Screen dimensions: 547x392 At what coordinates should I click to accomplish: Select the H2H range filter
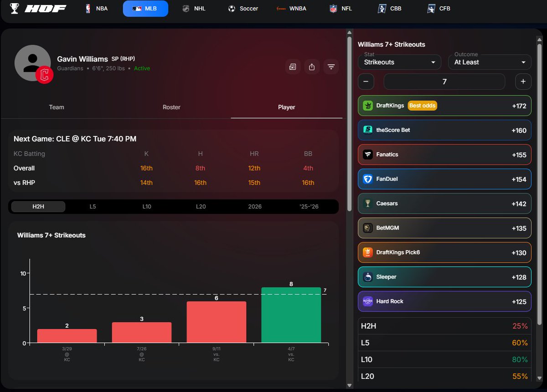point(38,207)
